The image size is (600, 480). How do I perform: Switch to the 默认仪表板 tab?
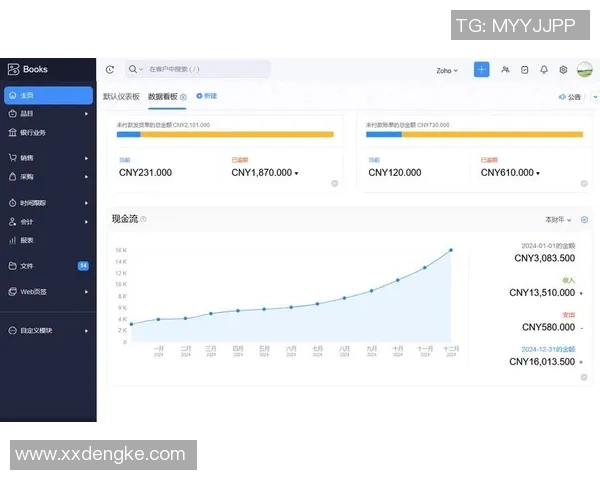[x=121, y=97]
